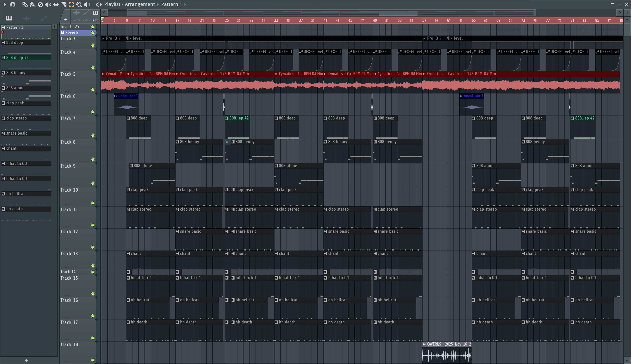Toggle mute LED on Track 16
The width and height of the screenshot is (631, 364).
pos(93,316)
